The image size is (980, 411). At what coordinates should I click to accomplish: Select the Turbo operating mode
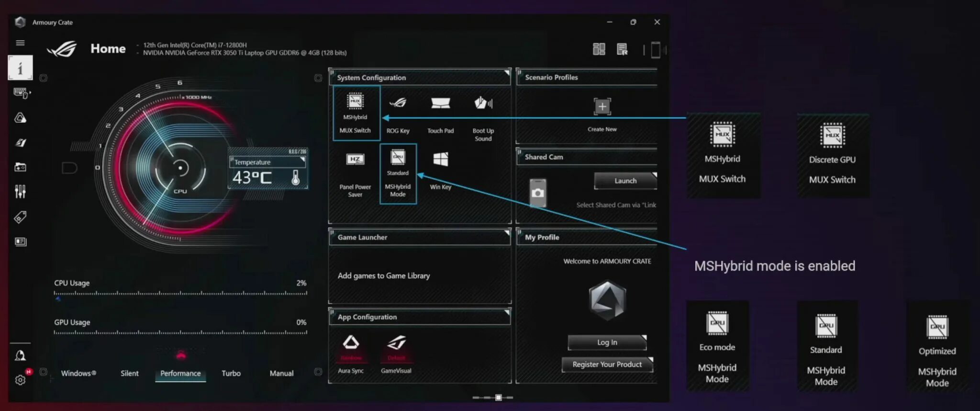(x=231, y=373)
